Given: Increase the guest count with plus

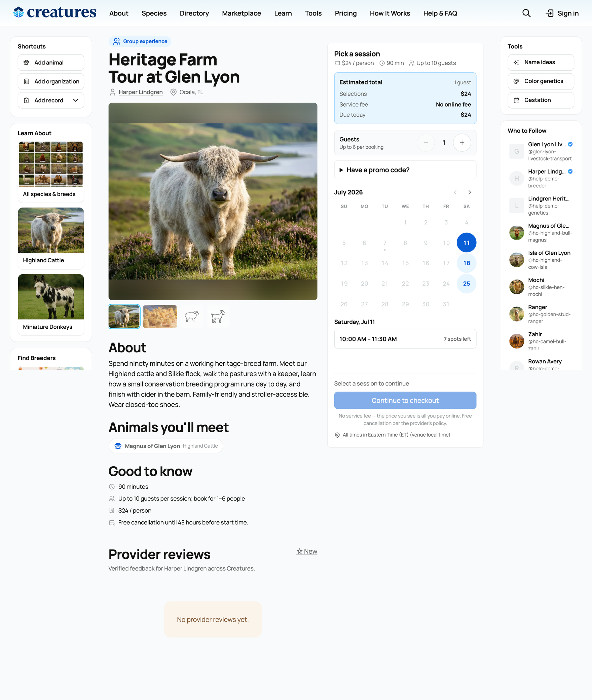Looking at the screenshot, I should [x=462, y=143].
